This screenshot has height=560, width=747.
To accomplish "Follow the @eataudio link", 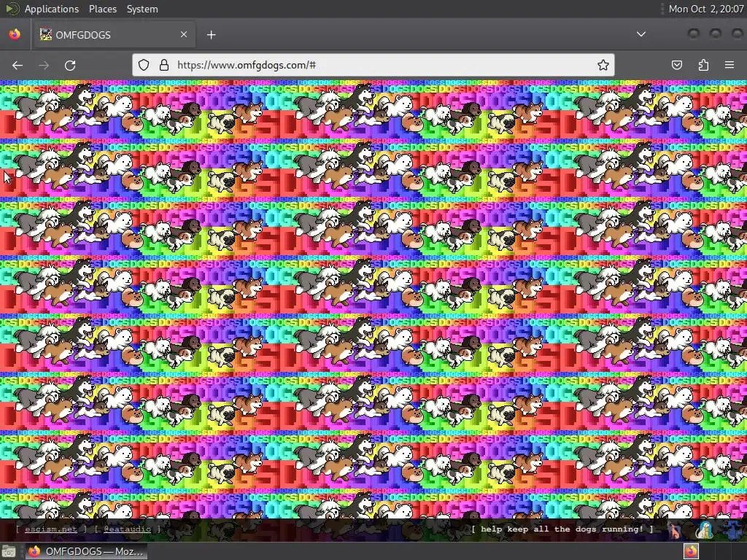I will coord(127,529).
